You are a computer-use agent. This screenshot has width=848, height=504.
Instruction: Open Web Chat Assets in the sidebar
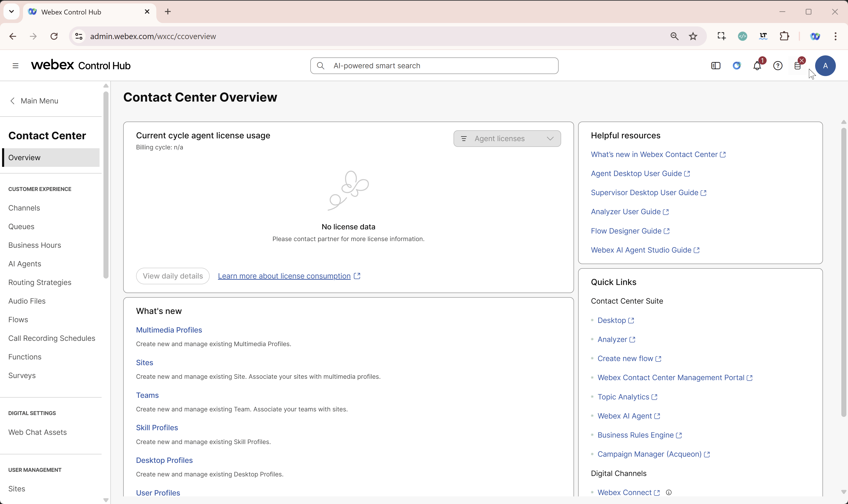pyautogui.click(x=38, y=432)
